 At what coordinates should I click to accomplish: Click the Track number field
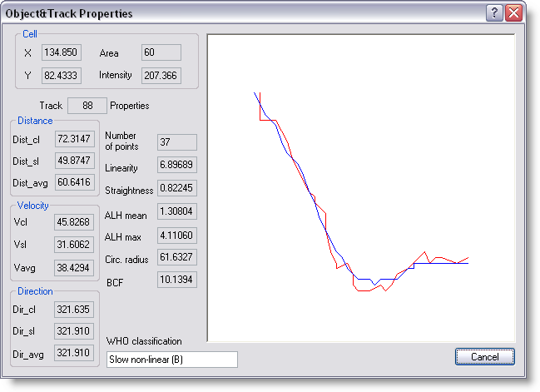(87, 106)
